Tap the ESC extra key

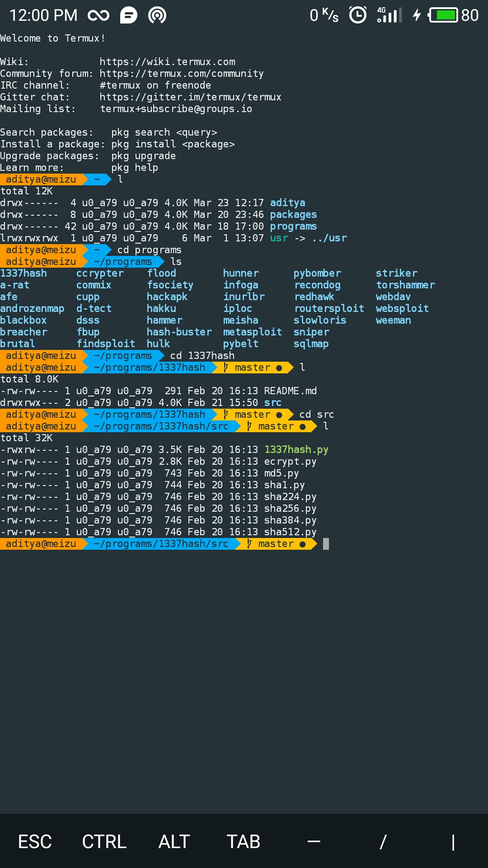click(x=35, y=842)
